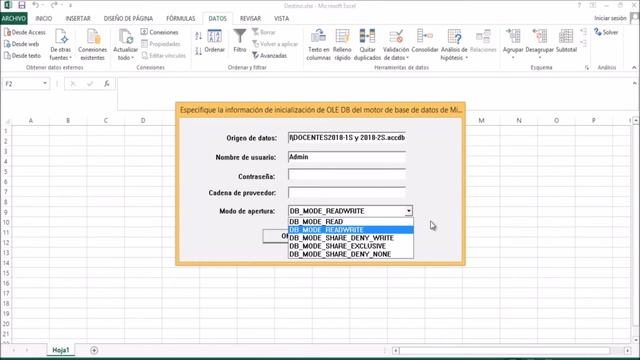Switch to INSERTAR tab
This screenshot has height=360, width=640.
click(78, 18)
